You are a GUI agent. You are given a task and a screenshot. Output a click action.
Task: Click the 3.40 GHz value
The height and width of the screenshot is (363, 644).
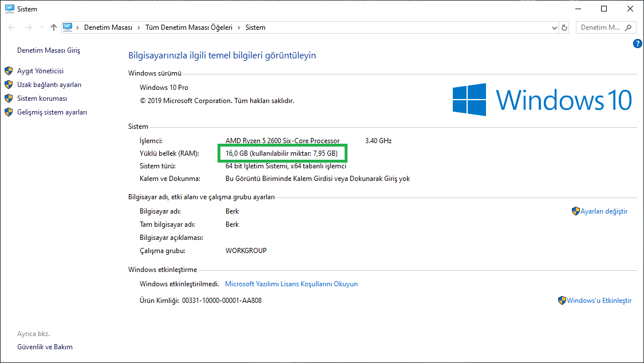[x=378, y=141]
